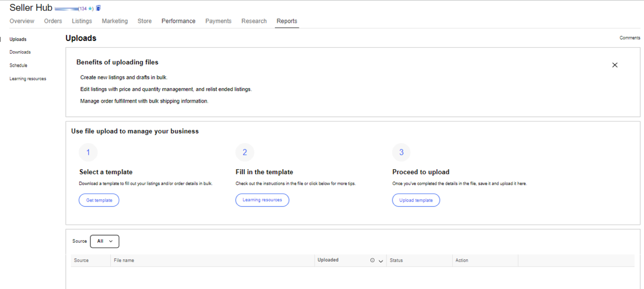Click the Seller Hub title
This screenshot has height=289, width=644.
click(31, 8)
